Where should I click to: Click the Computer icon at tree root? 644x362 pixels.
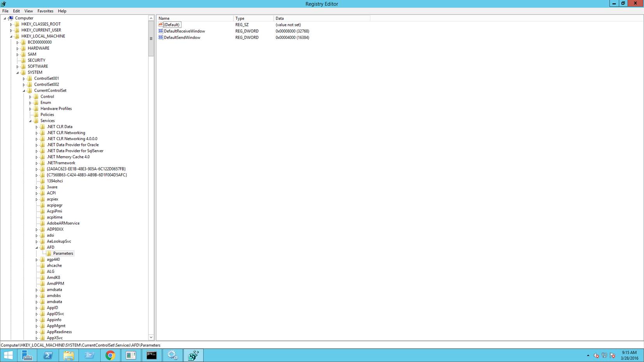(11, 18)
